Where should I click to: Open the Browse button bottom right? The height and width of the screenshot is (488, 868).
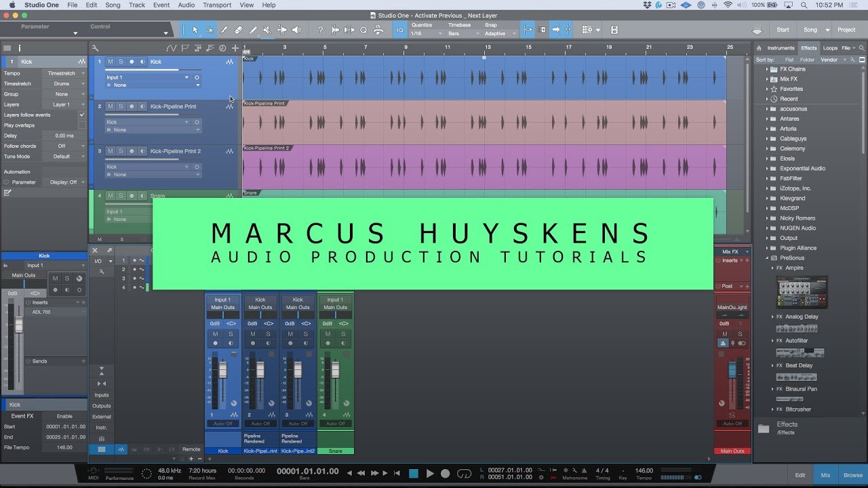click(853, 475)
